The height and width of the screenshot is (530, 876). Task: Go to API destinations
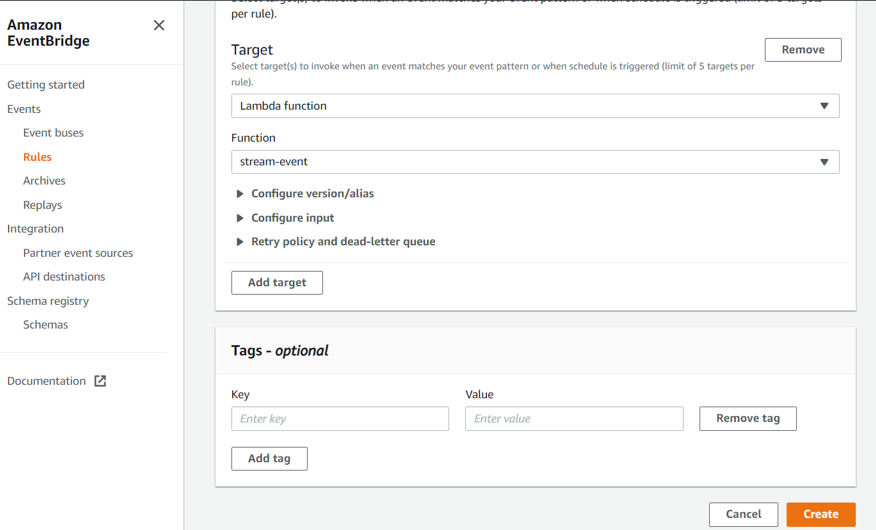click(64, 277)
